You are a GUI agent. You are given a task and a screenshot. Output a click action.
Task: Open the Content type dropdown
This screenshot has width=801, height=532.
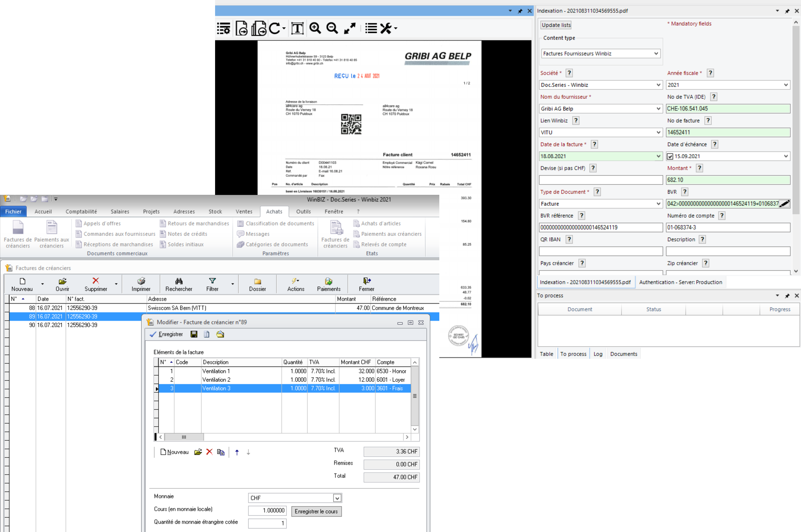(x=656, y=54)
